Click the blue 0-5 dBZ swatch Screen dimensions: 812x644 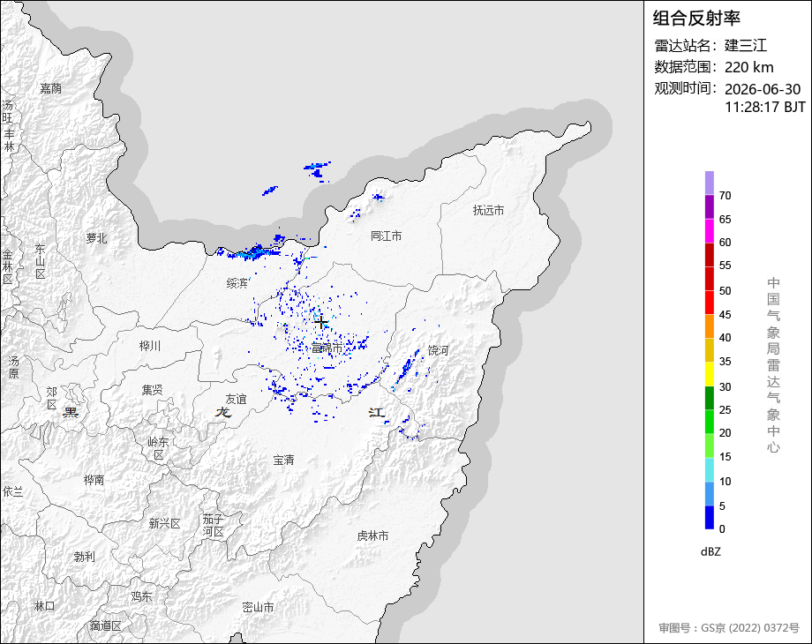710,517
